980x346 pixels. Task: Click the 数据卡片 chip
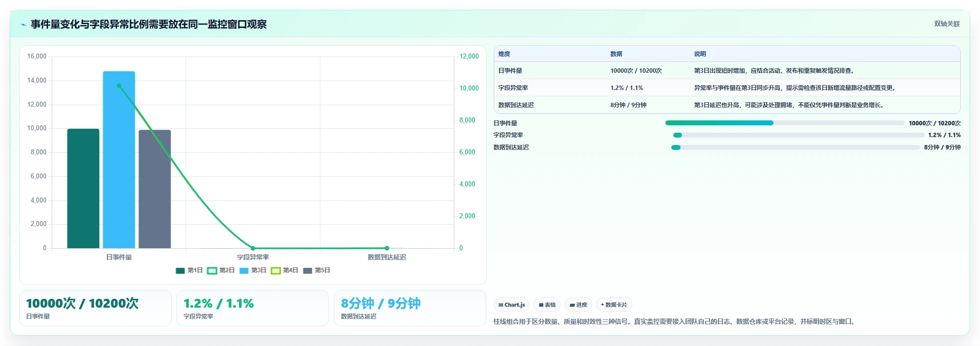pyautogui.click(x=614, y=305)
